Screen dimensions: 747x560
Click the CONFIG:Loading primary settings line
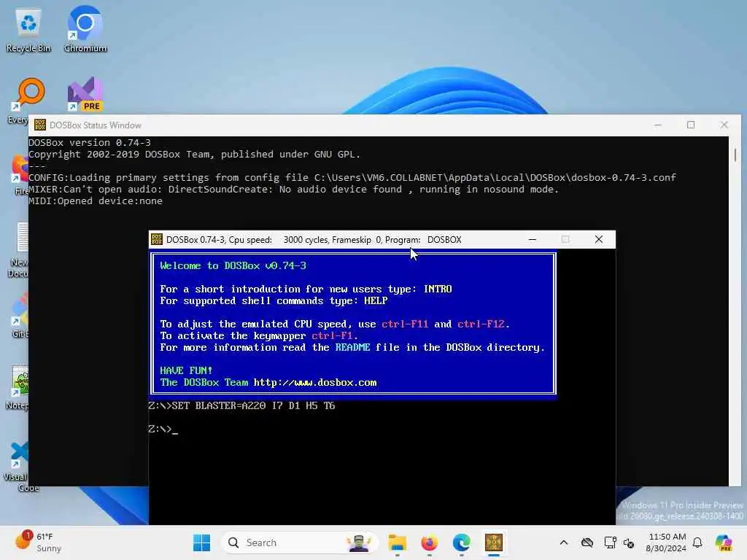[352, 178]
